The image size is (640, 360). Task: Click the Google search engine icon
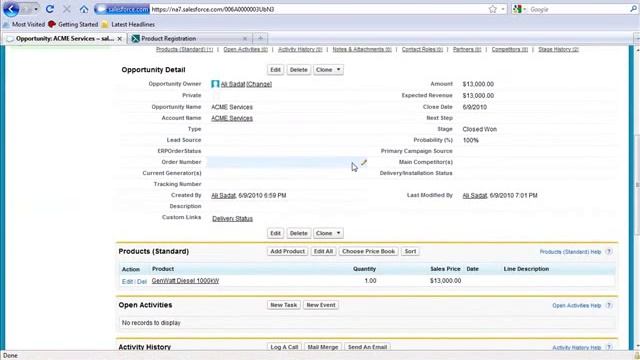[517, 9]
